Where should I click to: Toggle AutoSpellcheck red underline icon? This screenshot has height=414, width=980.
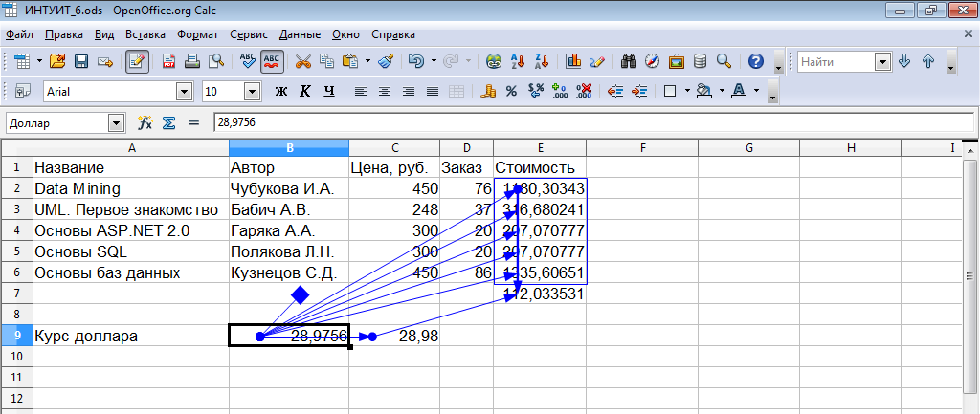tap(272, 61)
